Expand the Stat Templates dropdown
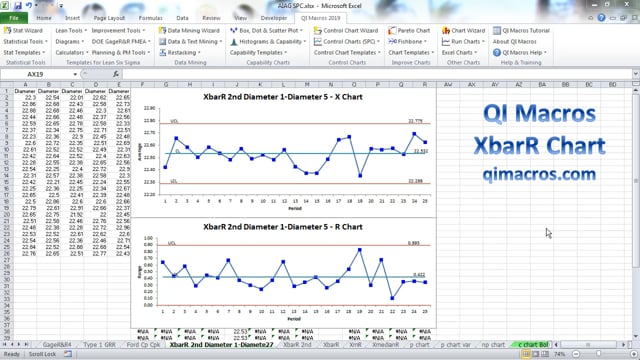Screen dimensions: 640x360 (x=24, y=53)
